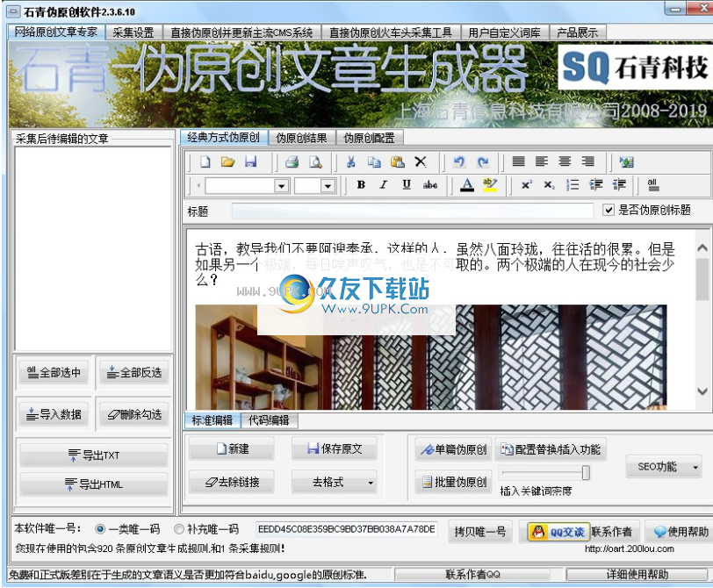Paste with clipboard icon
The height and width of the screenshot is (588, 713).
(x=398, y=161)
